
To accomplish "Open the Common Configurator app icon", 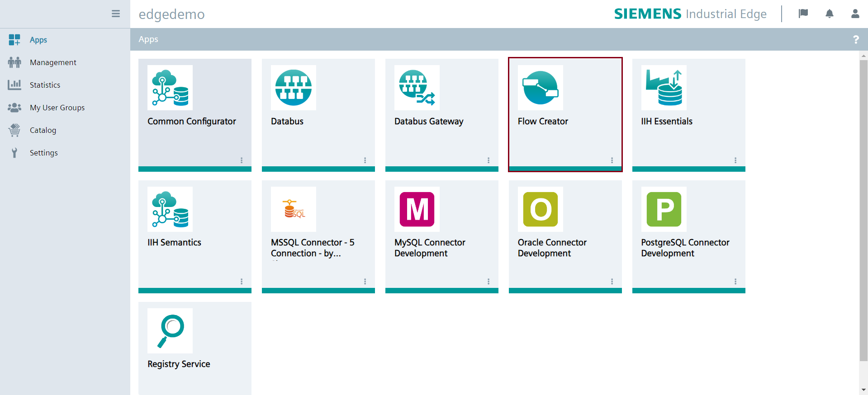I will [x=170, y=88].
